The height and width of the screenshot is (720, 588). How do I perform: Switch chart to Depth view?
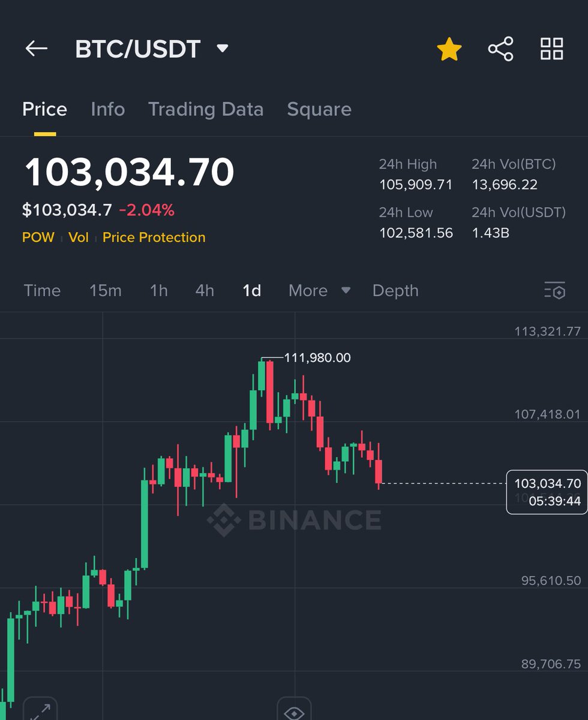[395, 290]
